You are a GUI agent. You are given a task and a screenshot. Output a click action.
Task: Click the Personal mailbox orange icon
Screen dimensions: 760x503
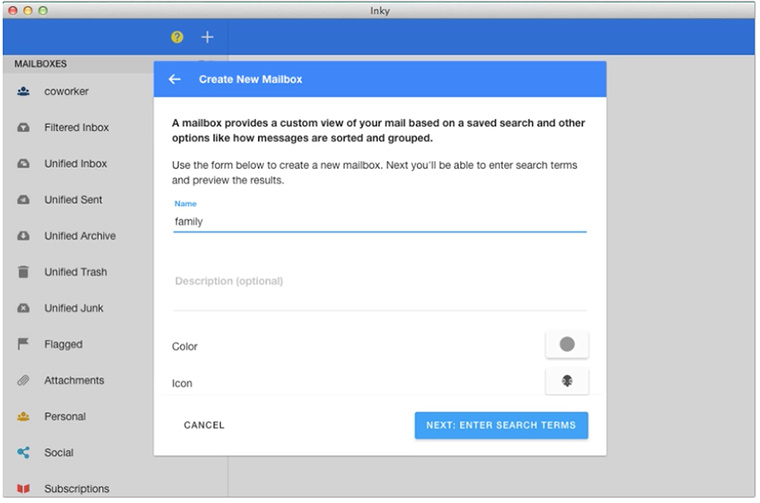tap(23, 416)
